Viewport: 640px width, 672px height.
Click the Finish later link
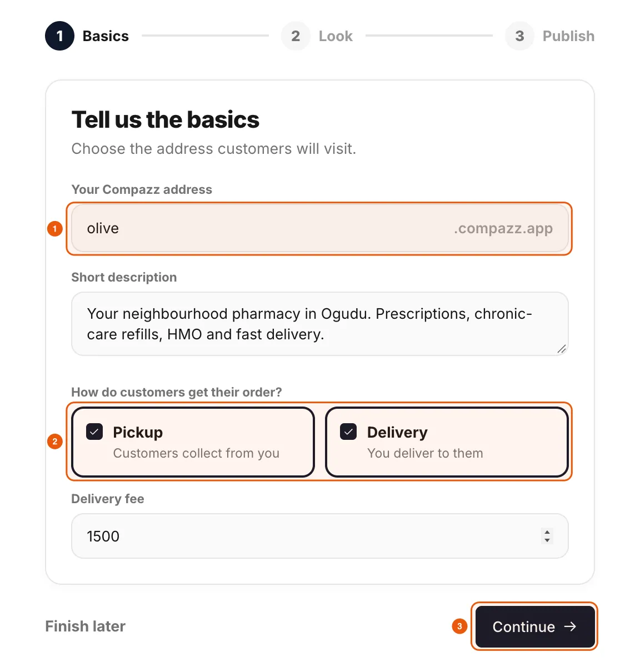85,626
